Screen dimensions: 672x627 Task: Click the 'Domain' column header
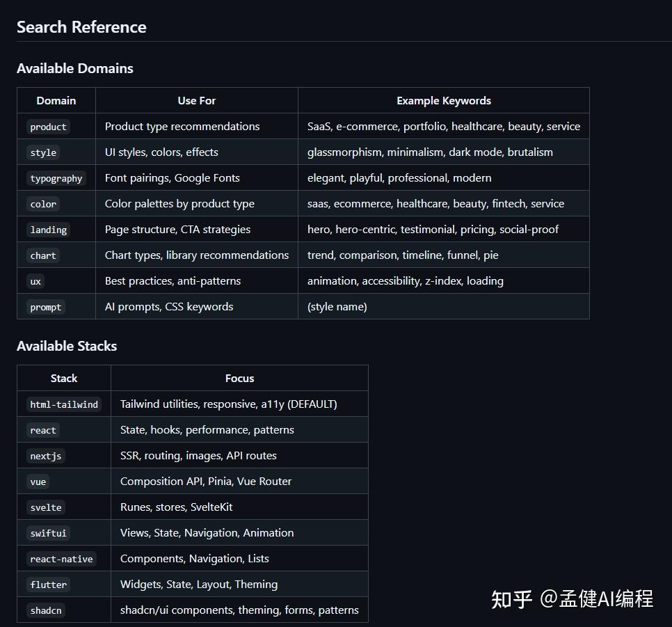point(56,100)
